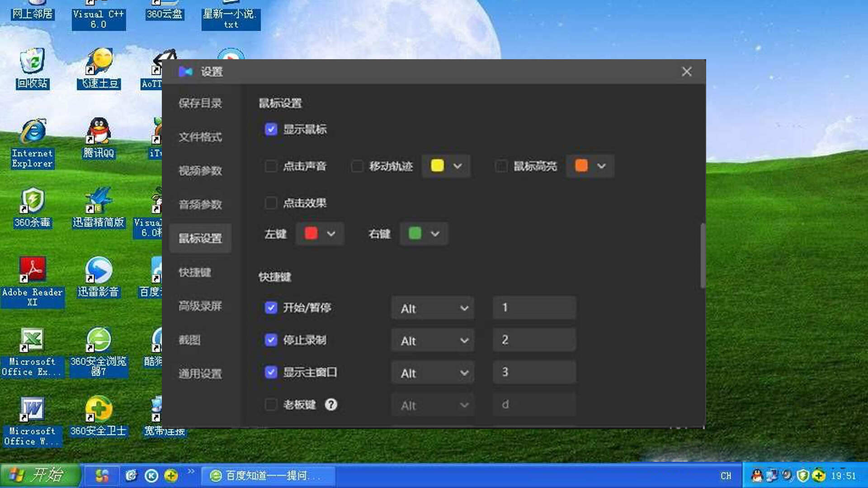The width and height of the screenshot is (868, 488).
Task: Open the Alt modifier dropdown for 显示主窗口
Action: tap(433, 373)
